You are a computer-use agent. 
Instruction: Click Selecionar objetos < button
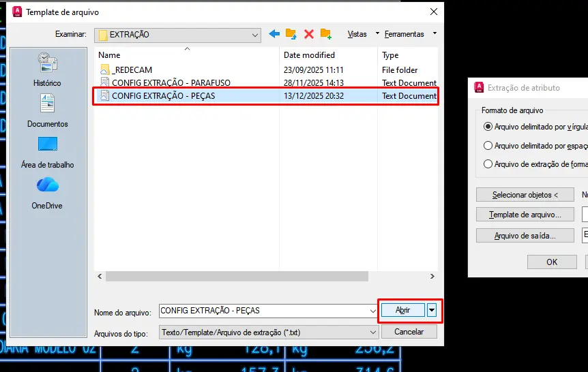click(525, 195)
